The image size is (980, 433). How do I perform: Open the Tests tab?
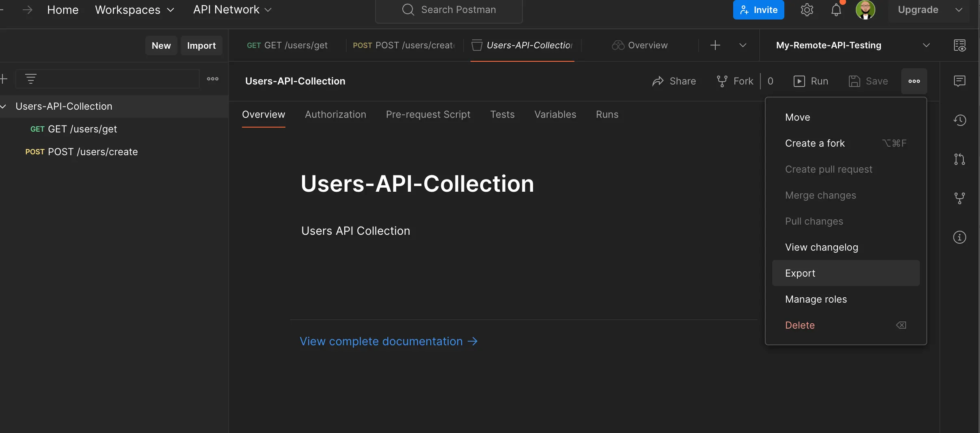pos(502,115)
